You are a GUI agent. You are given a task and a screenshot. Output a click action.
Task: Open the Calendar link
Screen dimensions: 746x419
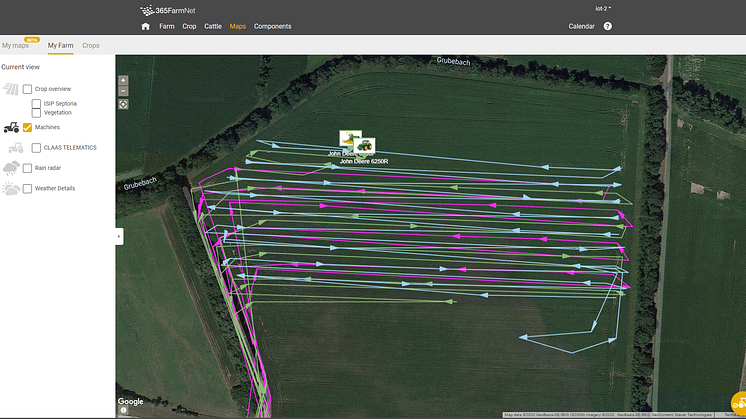coord(581,26)
